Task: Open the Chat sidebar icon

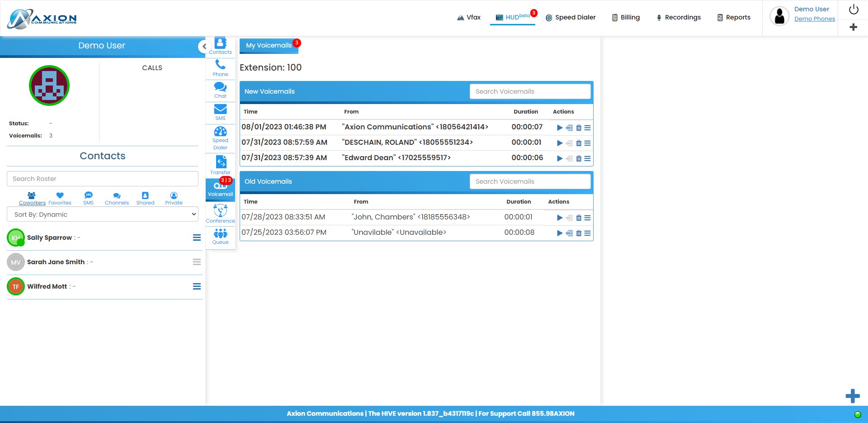Action: [x=220, y=90]
